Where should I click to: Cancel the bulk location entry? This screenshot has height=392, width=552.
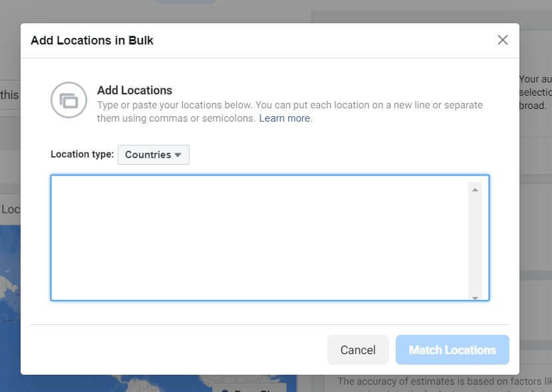(x=358, y=349)
